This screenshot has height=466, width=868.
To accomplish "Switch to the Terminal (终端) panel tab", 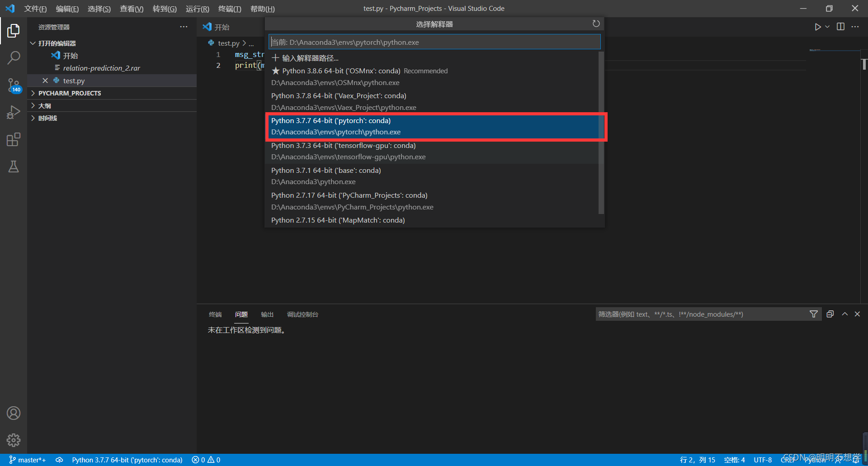I will click(x=215, y=314).
